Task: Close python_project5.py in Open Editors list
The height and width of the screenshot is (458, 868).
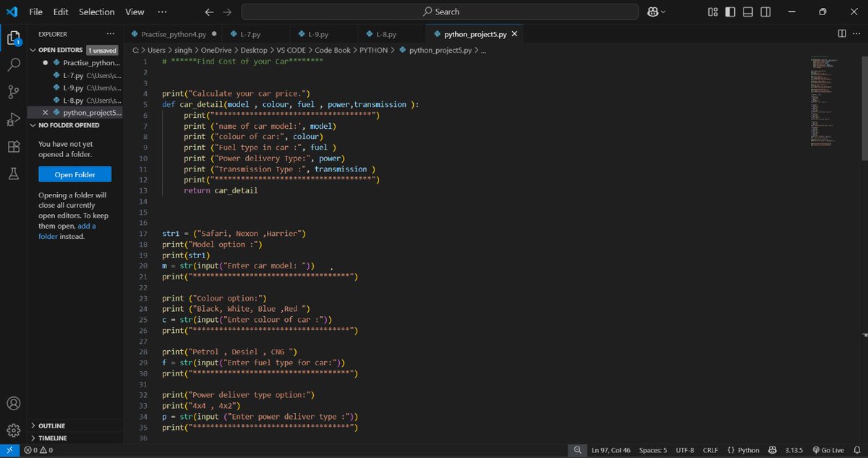Action: tap(46, 113)
